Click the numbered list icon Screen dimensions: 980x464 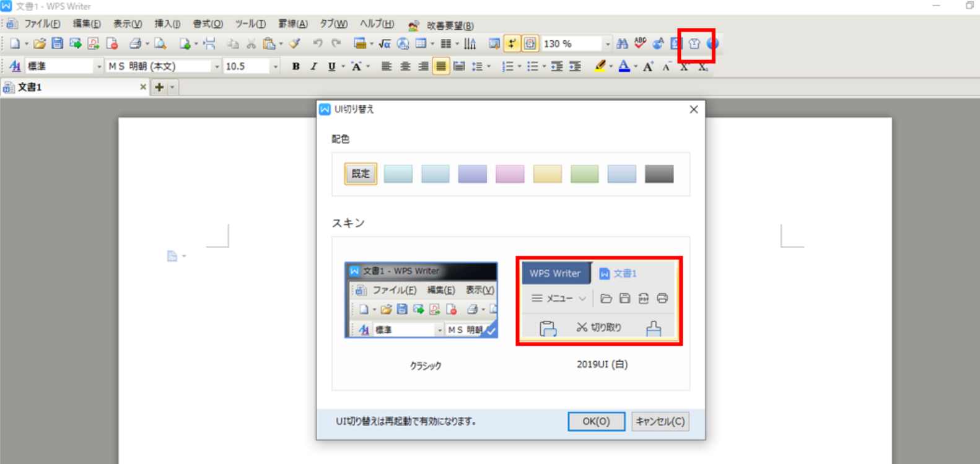point(507,66)
